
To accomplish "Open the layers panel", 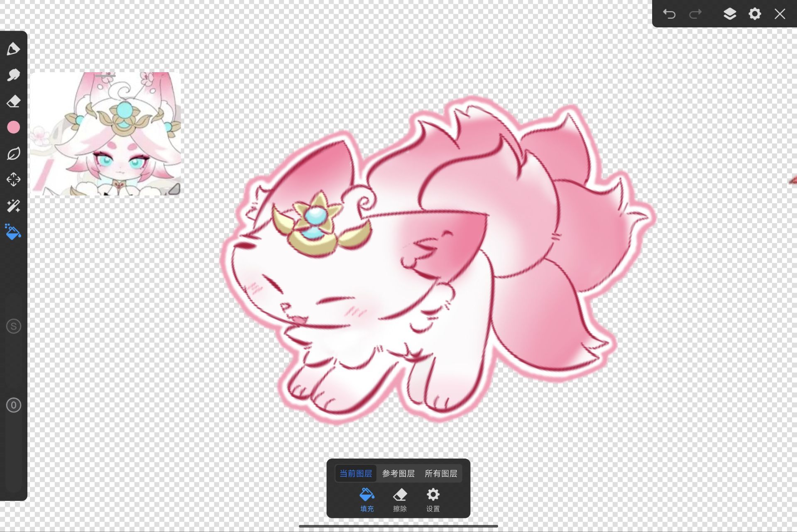I will pyautogui.click(x=730, y=14).
